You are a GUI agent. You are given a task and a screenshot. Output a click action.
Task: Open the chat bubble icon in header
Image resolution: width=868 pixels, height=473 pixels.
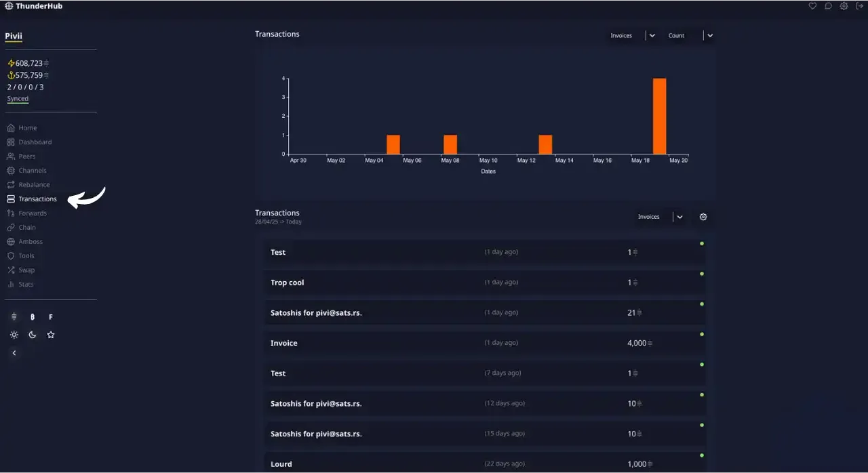[x=828, y=5]
